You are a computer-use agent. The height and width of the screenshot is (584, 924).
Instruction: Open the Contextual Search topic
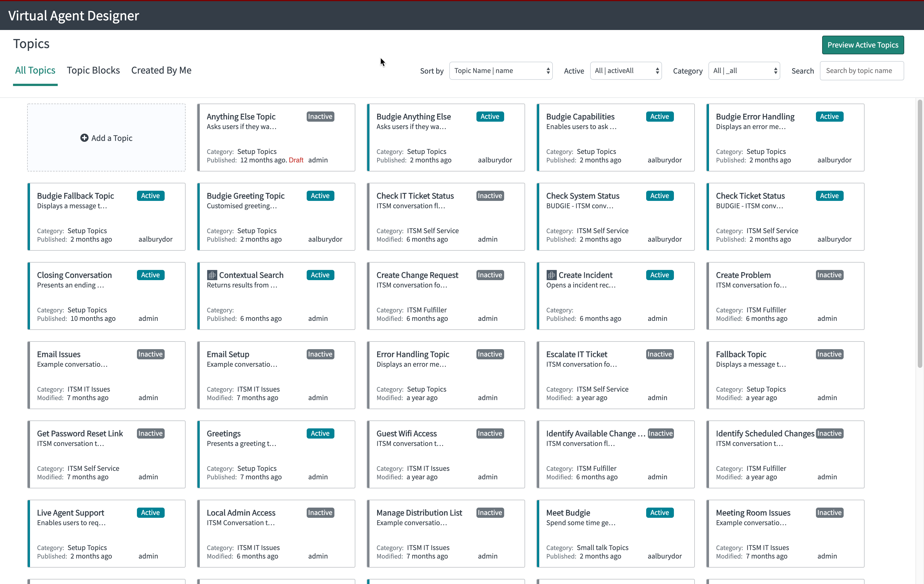tap(276, 296)
